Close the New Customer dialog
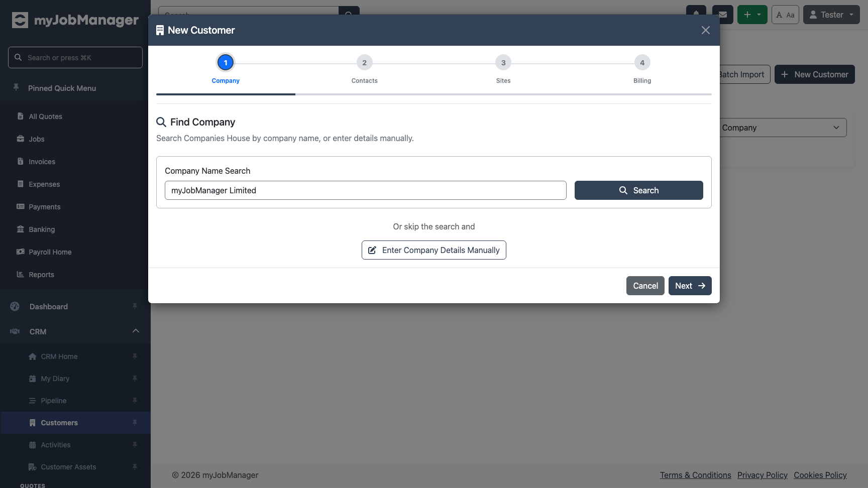 [x=706, y=30]
